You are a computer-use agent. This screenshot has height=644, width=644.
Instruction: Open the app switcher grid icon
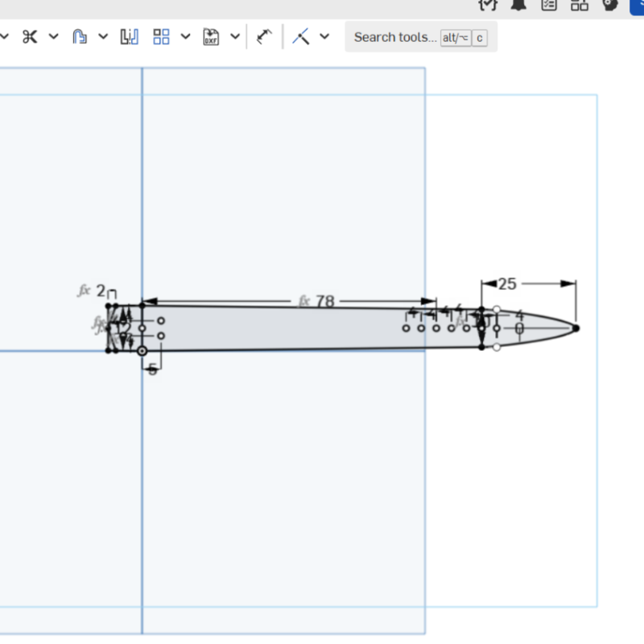pos(579,6)
